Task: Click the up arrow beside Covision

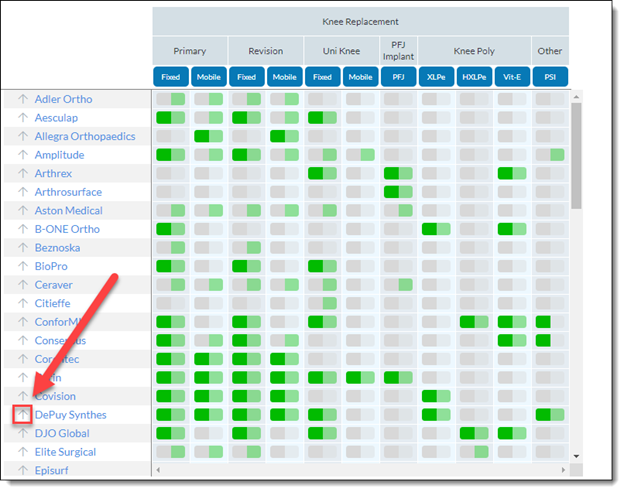Action: click(23, 396)
